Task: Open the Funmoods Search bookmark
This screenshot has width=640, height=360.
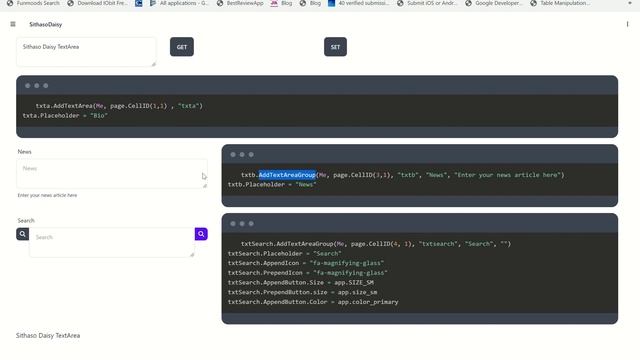Action: tap(34, 3)
